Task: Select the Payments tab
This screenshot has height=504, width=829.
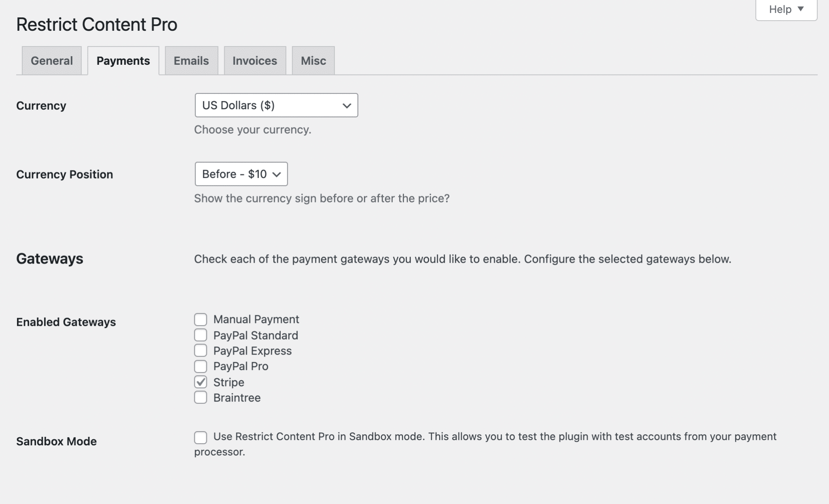Action: 123,60
